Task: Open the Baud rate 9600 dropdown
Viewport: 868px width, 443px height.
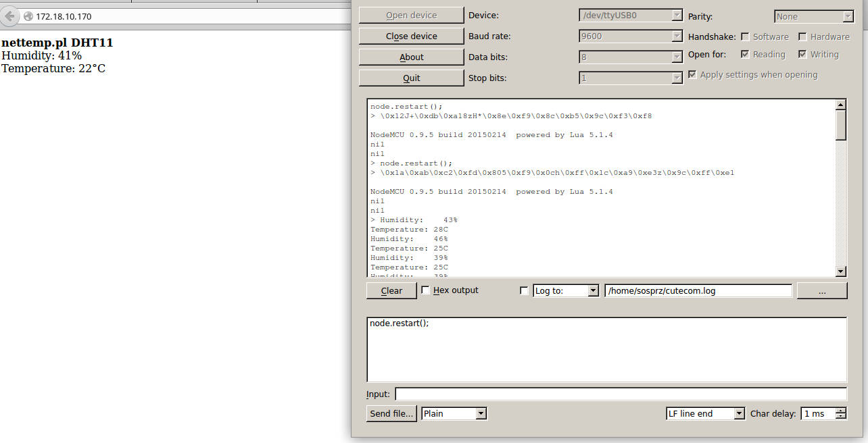Action: click(x=631, y=36)
